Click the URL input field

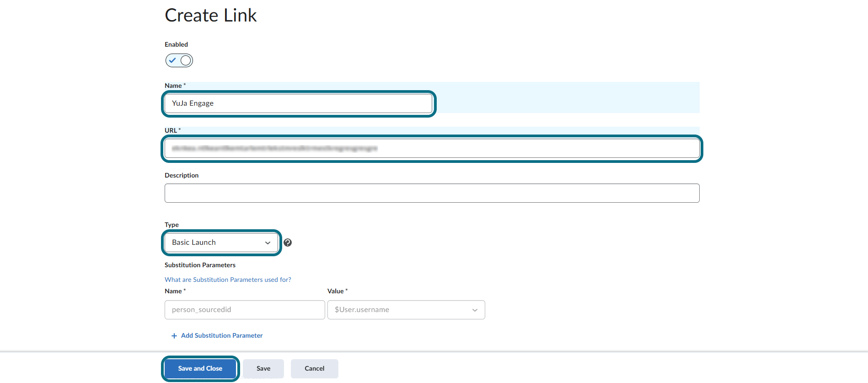point(432,148)
